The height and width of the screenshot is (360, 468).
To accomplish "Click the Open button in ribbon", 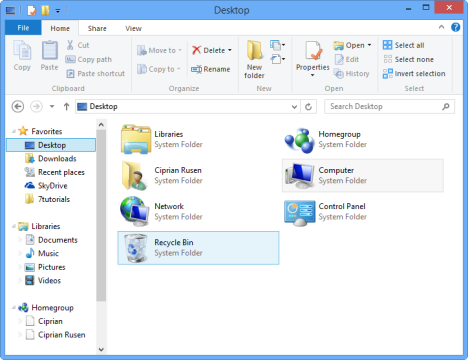I will pos(349,45).
